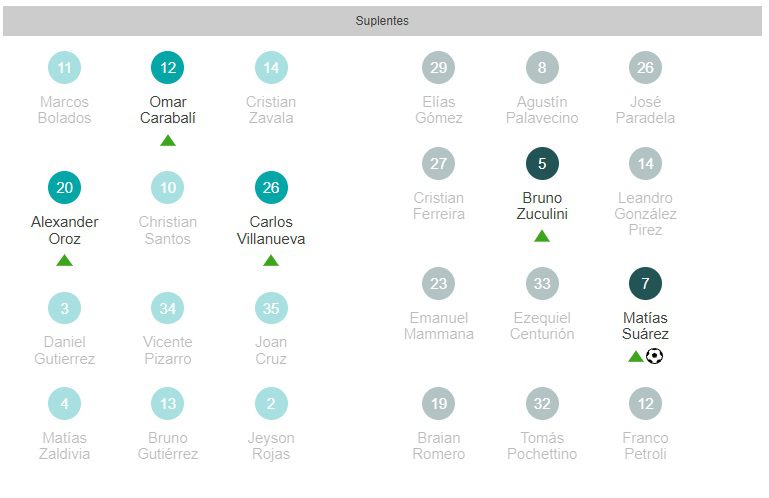Click Omar Carabalí's green substitution arrow
The width and height of the screenshot is (769, 498).
point(168,141)
